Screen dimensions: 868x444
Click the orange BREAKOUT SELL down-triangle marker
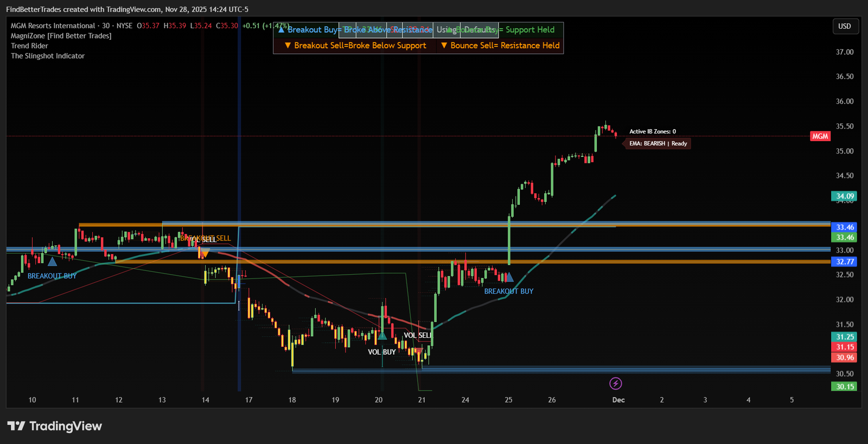coord(205,252)
